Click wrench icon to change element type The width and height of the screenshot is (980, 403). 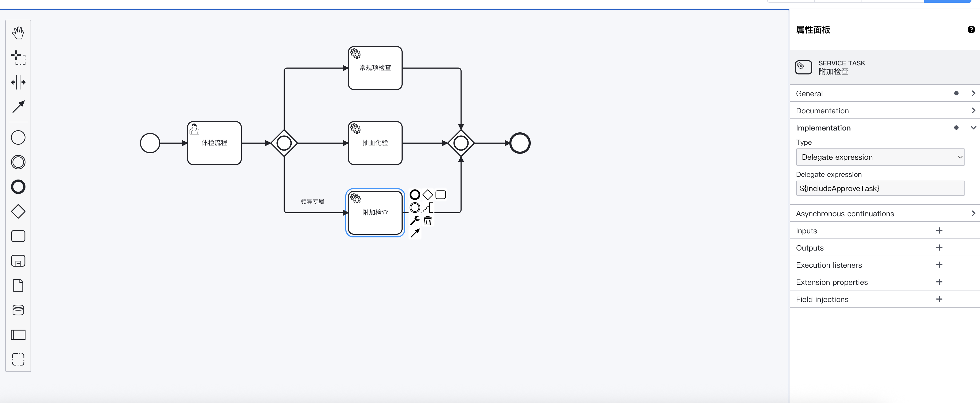click(415, 221)
